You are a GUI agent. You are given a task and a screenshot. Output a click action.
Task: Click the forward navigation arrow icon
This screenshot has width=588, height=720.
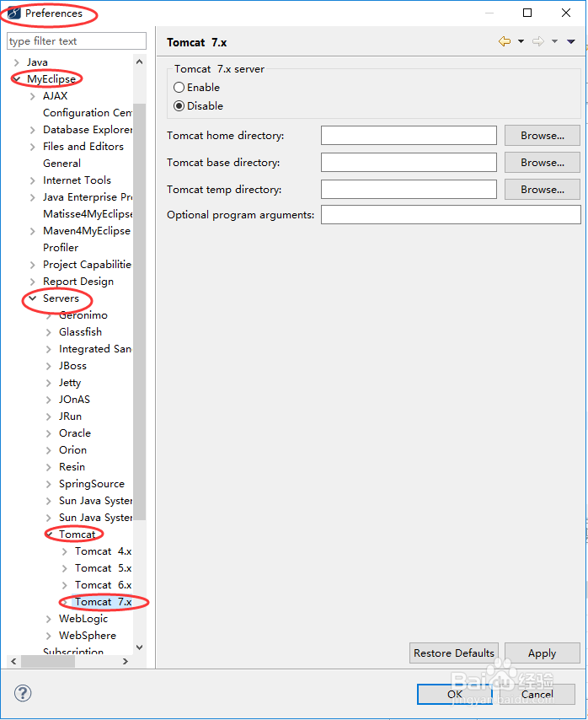[538, 41]
